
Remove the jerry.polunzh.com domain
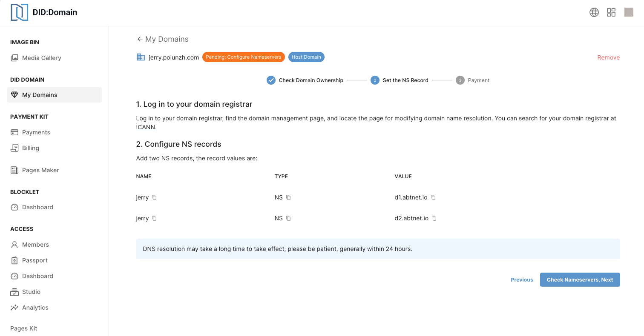tap(608, 57)
